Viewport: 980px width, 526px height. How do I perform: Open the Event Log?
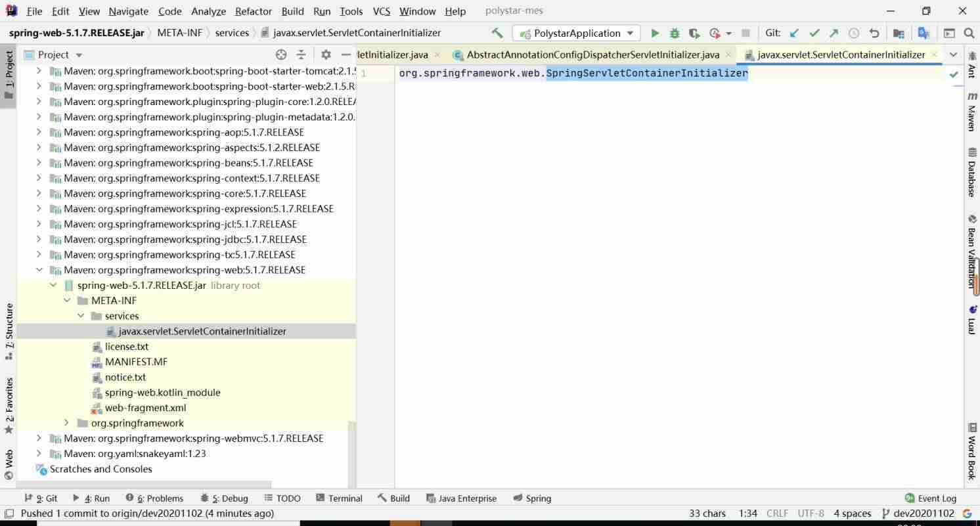click(x=930, y=498)
